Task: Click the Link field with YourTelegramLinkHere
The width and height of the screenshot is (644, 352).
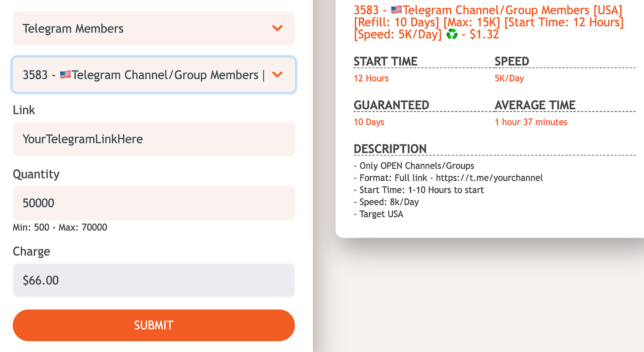Action: pyautogui.click(x=153, y=139)
